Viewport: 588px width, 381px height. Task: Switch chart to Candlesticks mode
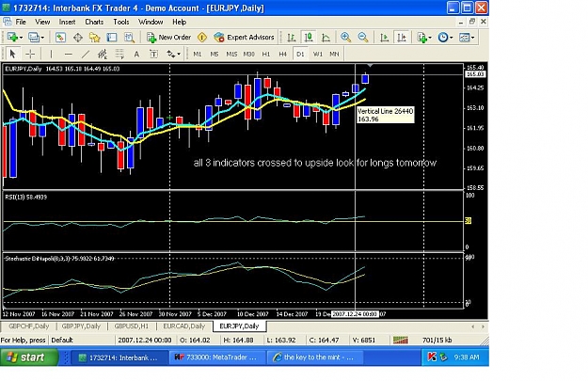[309, 37]
